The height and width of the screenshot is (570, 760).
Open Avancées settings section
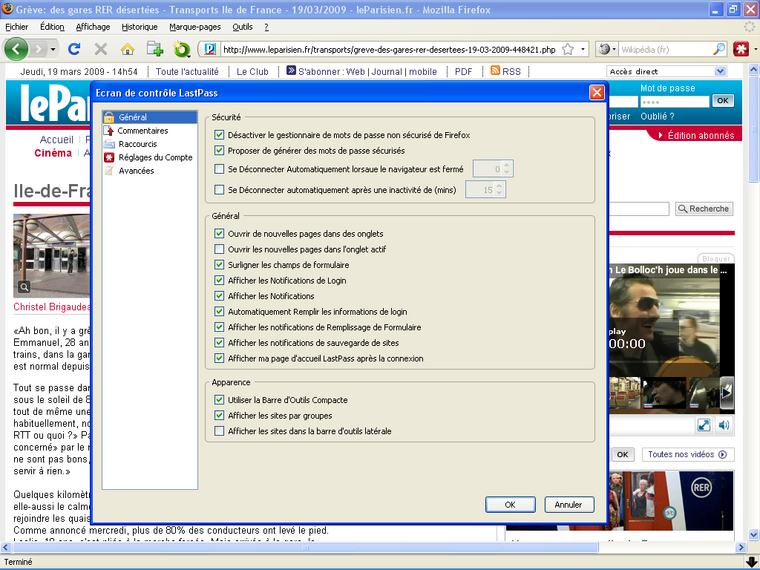tap(150, 171)
